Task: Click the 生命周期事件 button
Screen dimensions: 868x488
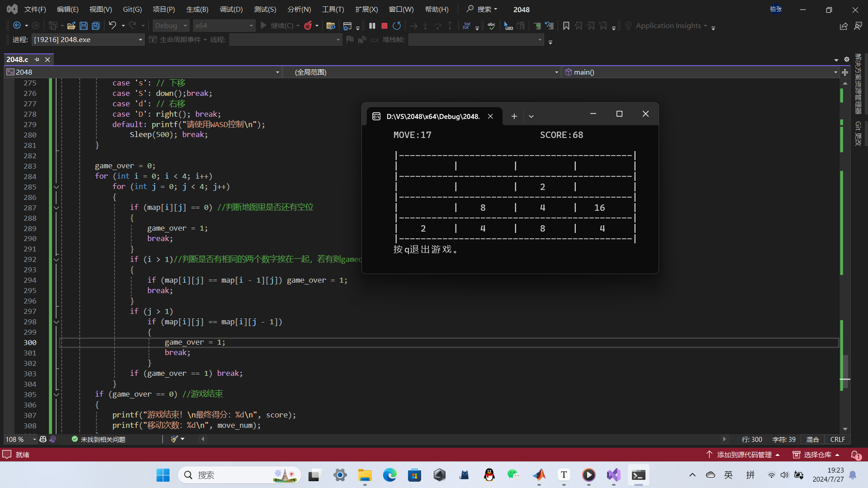Action: pyautogui.click(x=178, y=40)
